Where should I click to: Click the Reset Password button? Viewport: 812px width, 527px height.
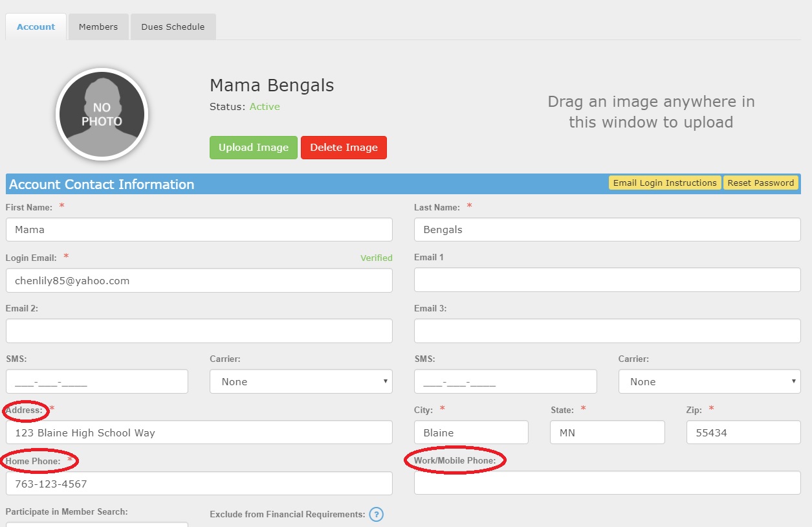[x=760, y=183]
